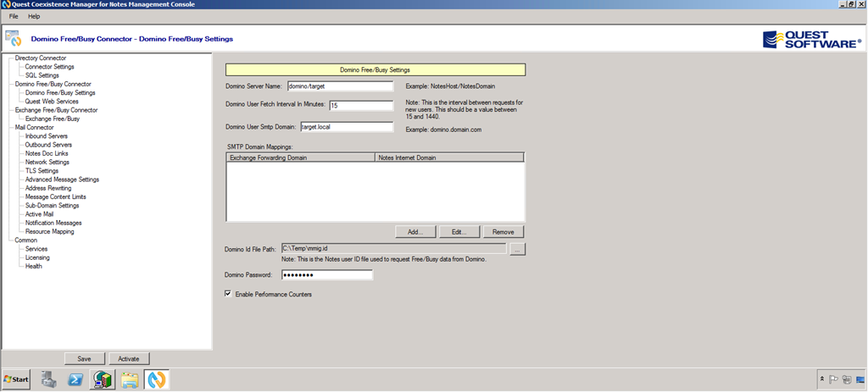Click the Domino Server Name field

click(340, 86)
